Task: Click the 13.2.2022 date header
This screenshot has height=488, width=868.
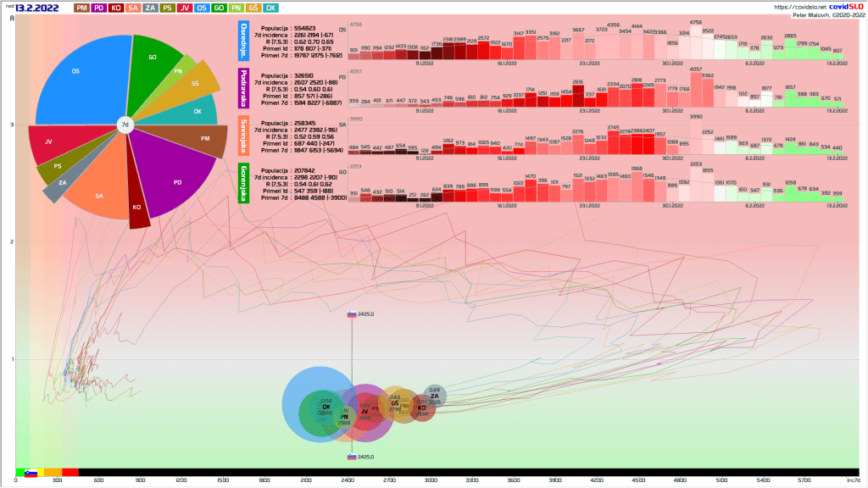Action: pyautogui.click(x=38, y=8)
